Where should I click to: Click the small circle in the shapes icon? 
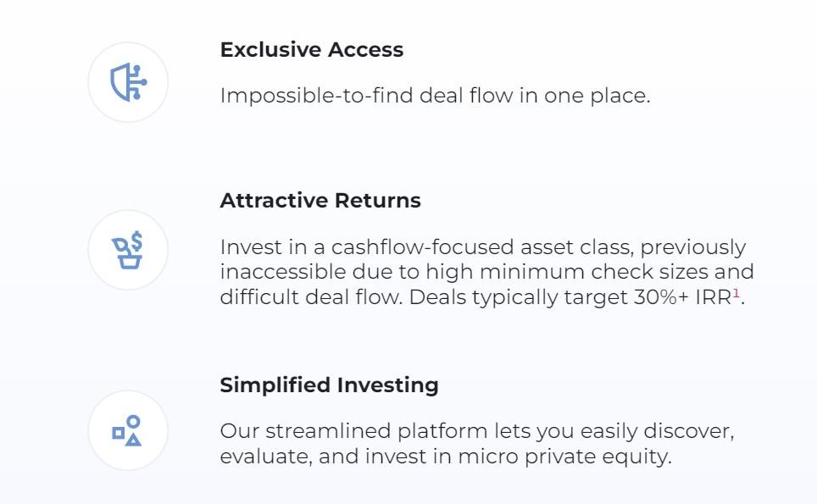click(x=133, y=421)
